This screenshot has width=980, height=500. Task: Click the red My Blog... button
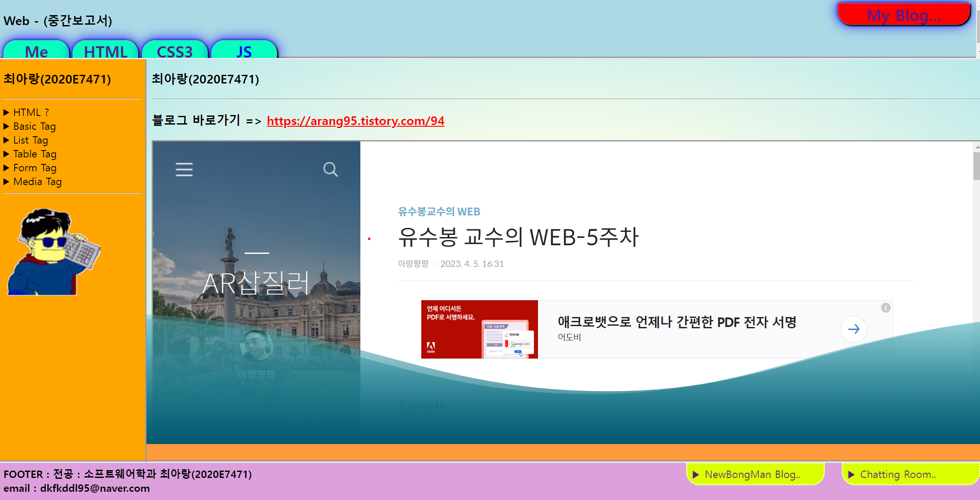point(904,15)
